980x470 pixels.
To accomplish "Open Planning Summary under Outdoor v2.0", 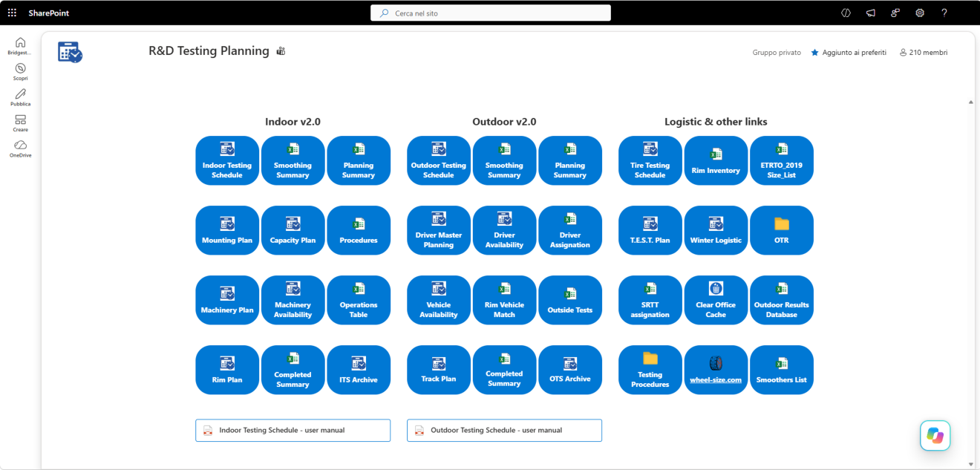I will (570, 160).
